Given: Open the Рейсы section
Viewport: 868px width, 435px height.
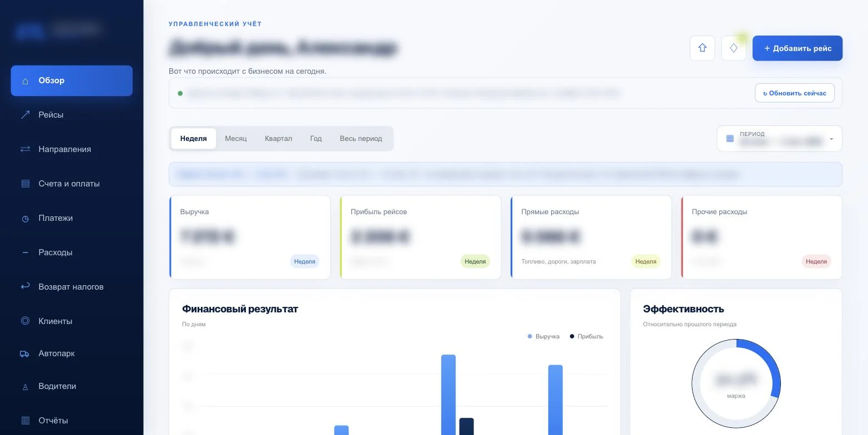Looking at the screenshot, I should point(72,115).
